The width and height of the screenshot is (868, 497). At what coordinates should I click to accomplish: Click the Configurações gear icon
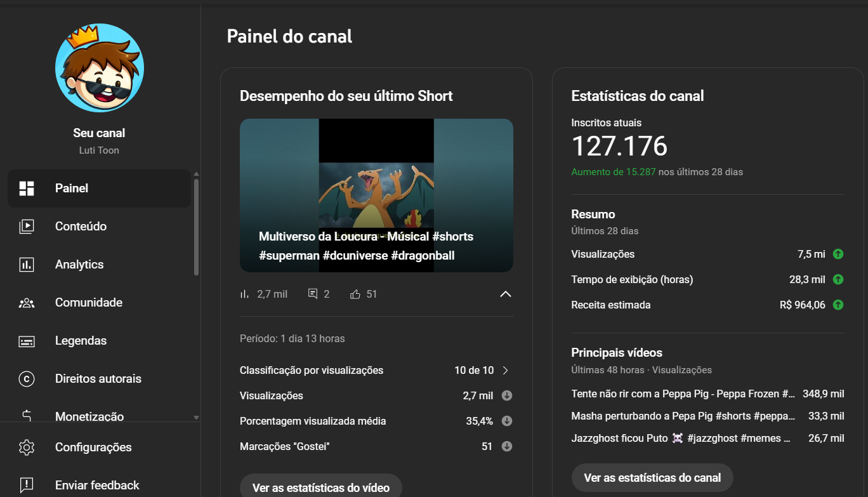click(27, 447)
